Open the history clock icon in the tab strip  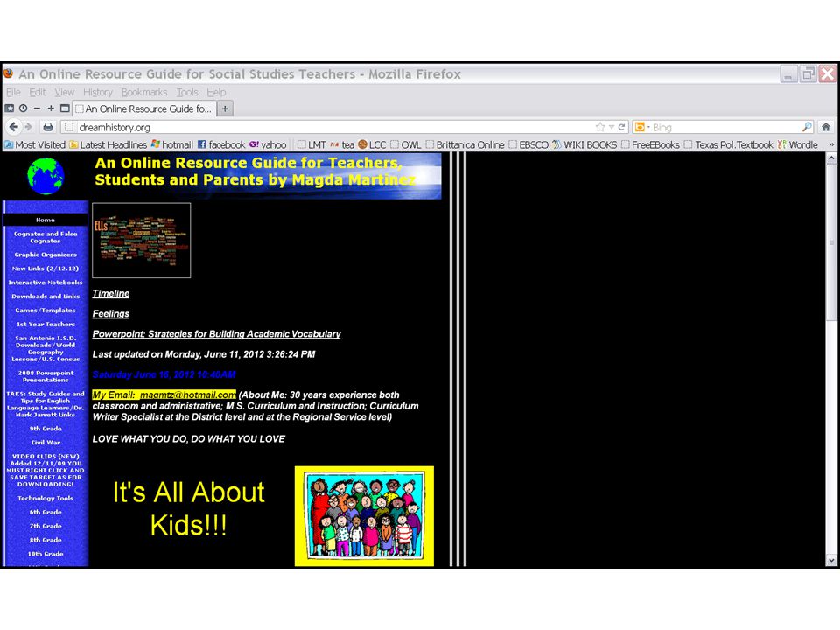click(23, 108)
